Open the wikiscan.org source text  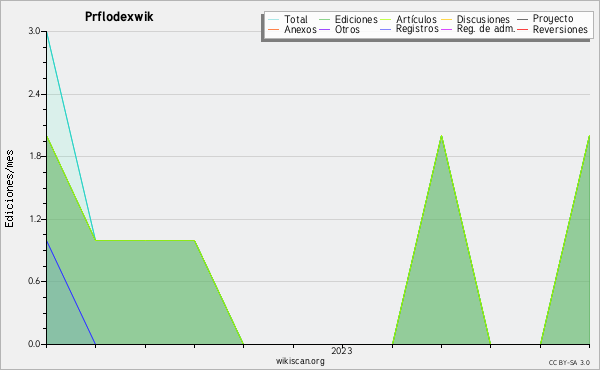pyautogui.click(x=300, y=361)
